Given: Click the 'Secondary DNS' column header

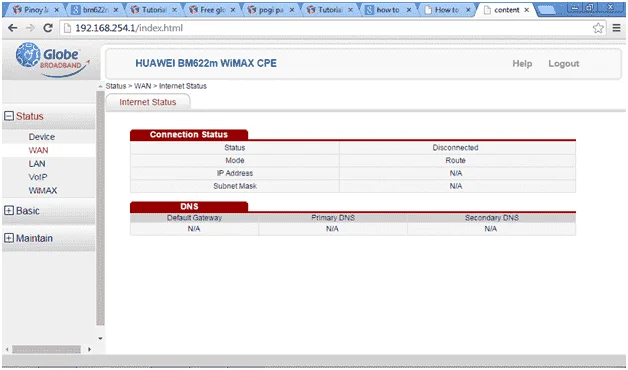Looking at the screenshot, I should click(491, 218).
